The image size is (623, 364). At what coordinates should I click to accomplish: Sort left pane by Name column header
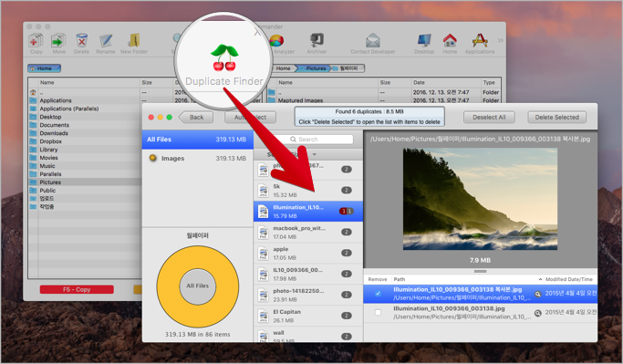[47, 83]
